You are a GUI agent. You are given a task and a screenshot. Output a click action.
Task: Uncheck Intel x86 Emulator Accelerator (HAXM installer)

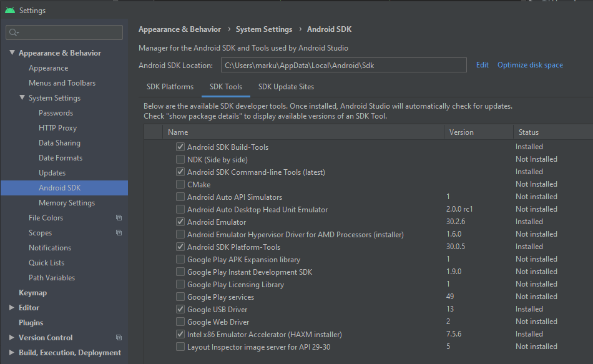(x=180, y=334)
